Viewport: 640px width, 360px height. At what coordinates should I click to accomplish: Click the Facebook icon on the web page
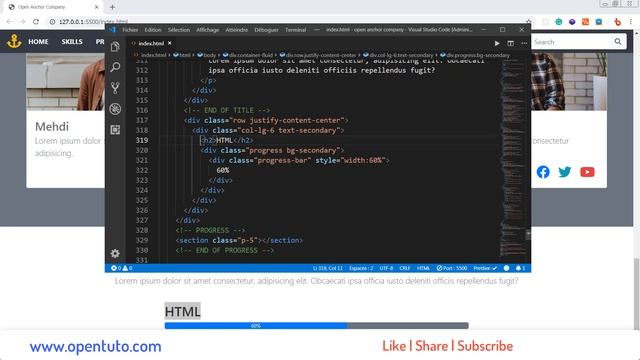click(x=543, y=172)
